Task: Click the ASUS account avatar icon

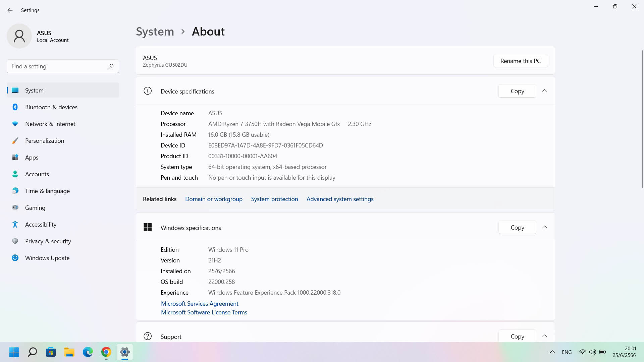Action: [19, 36]
